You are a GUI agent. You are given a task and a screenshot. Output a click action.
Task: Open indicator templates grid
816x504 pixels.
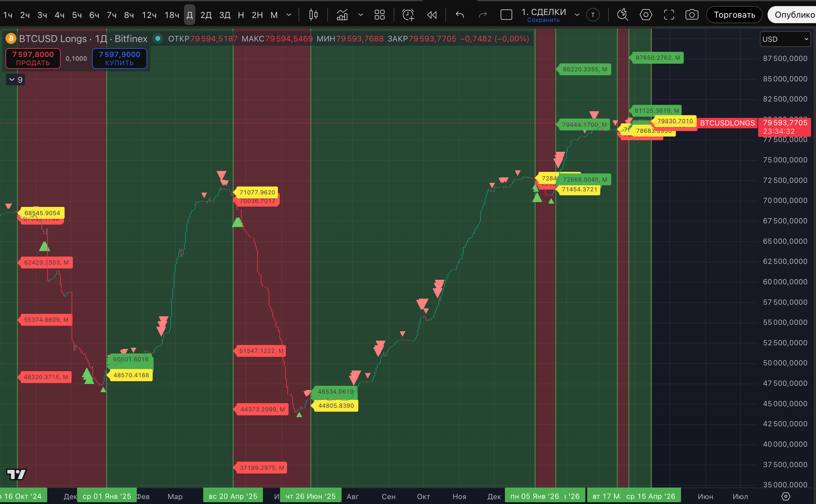(379, 15)
